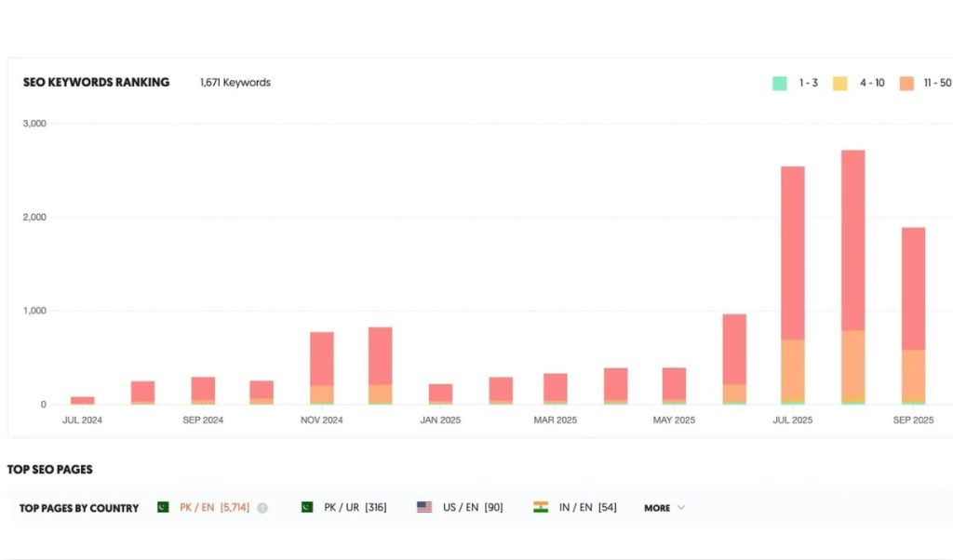Viewport: 953px width, 560px height.
Task: Select the JAN 2025 bar
Action: (440, 394)
